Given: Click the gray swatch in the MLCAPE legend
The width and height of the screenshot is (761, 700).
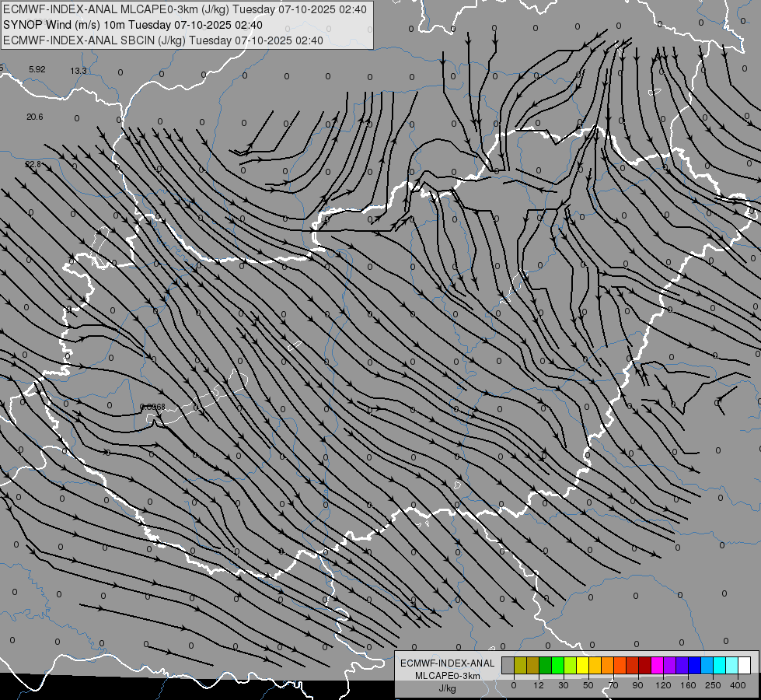Looking at the screenshot, I should click(x=508, y=665).
